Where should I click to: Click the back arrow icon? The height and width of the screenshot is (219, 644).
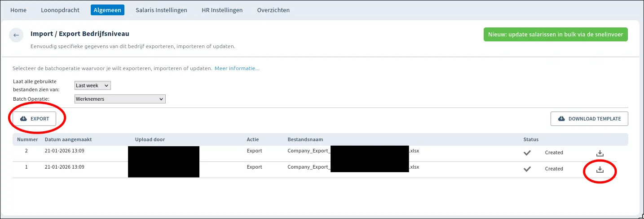(16, 36)
